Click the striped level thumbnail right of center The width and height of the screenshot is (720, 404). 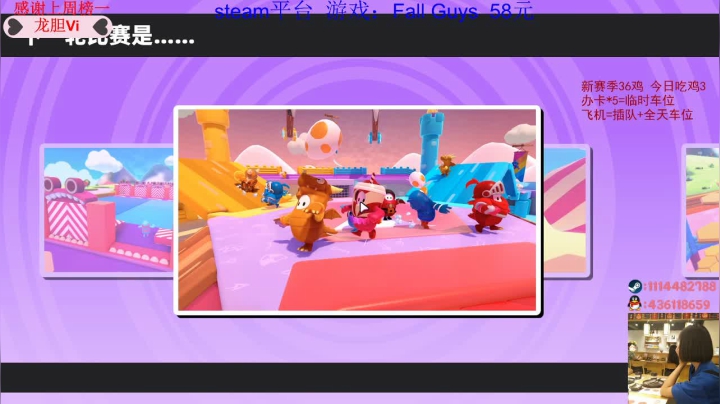566,210
